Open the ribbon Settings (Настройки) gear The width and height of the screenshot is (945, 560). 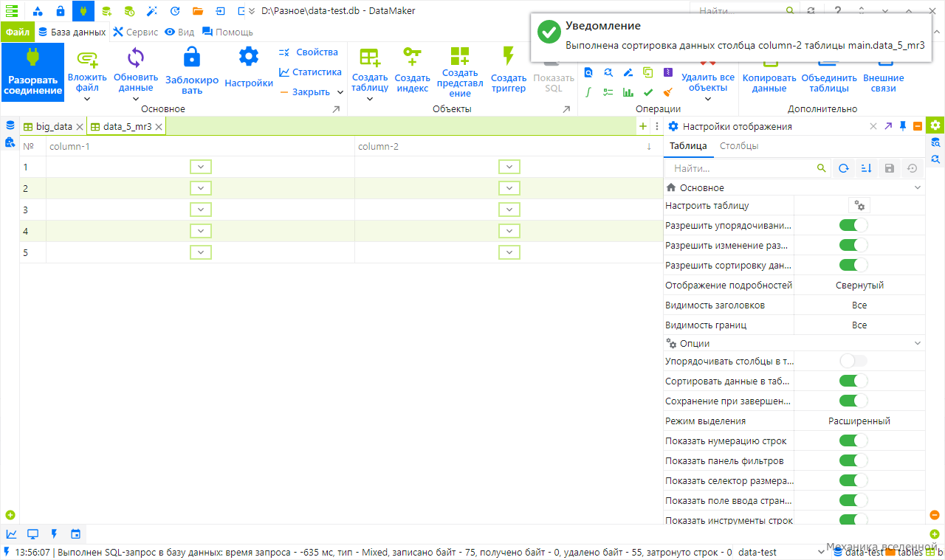(249, 57)
